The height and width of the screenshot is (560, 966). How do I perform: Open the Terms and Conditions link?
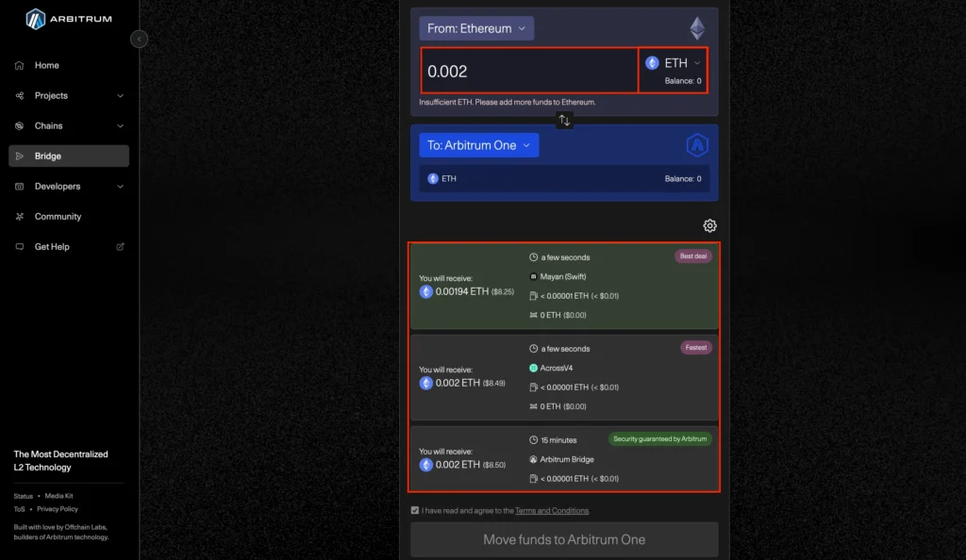(x=551, y=511)
